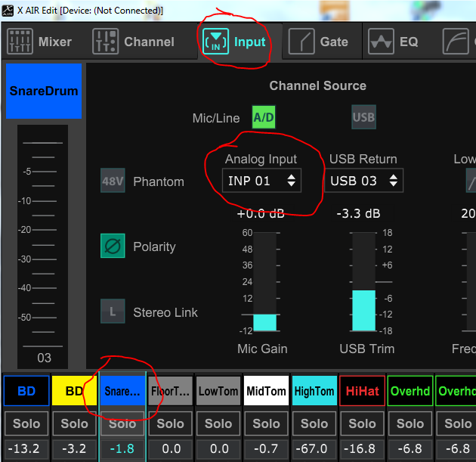This screenshot has height=462, width=476.
Task: Adjust the Mic Gain fader
Action: coord(264,281)
